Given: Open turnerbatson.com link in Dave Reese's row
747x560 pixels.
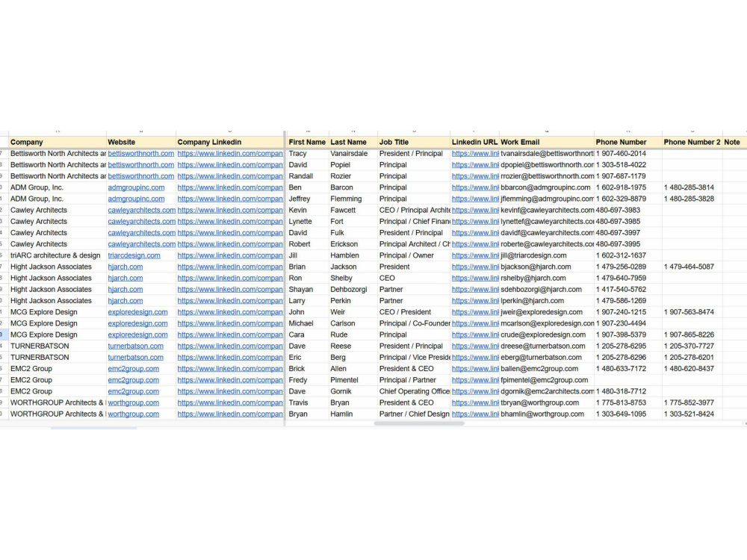Looking at the screenshot, I should (x=135, y=346).
